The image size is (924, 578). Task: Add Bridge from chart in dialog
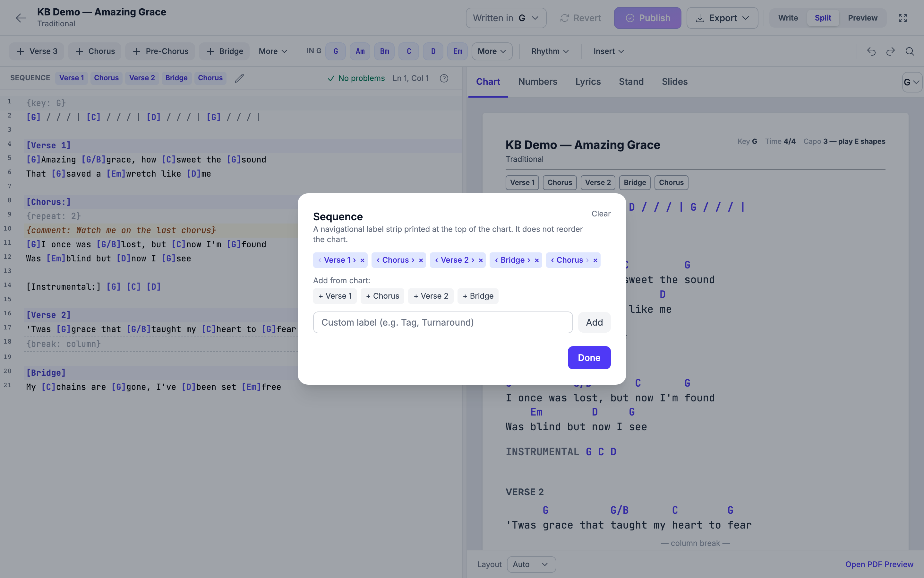(478, 296)
